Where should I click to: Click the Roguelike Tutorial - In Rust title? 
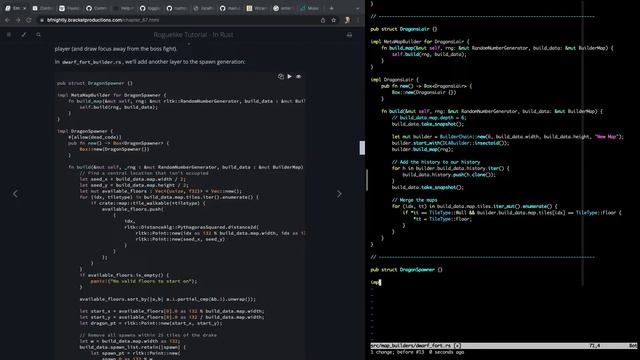[x=193, y=35]
